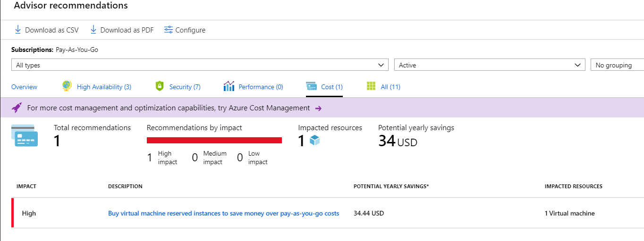Click the Configure button
The width and height of the screenshot is (644, 241).
click(185, 30)
